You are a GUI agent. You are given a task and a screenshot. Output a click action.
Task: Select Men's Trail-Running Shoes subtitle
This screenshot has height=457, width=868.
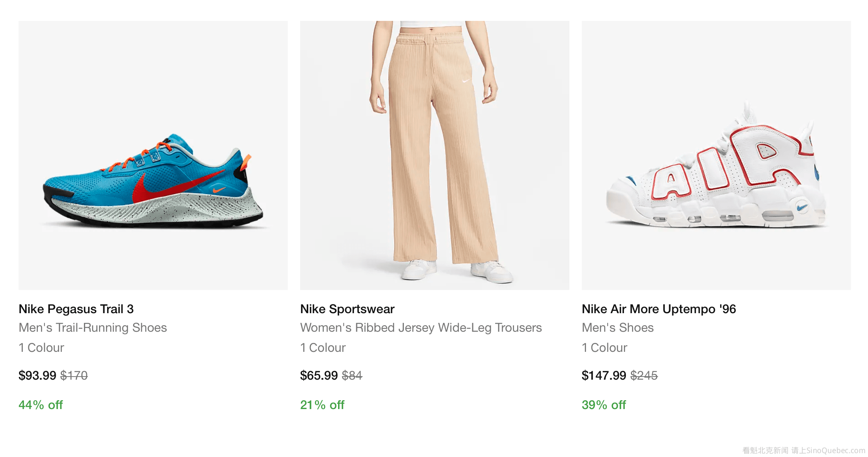point(93,327)
